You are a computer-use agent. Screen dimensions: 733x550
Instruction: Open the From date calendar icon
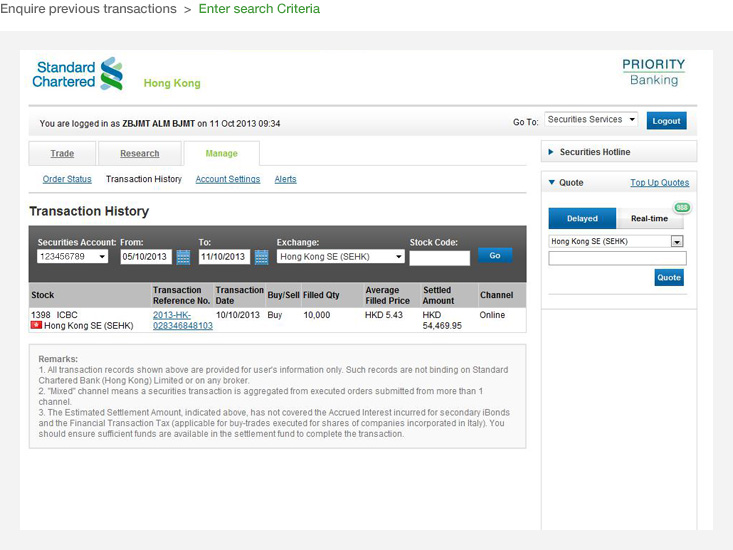[183, 257]
